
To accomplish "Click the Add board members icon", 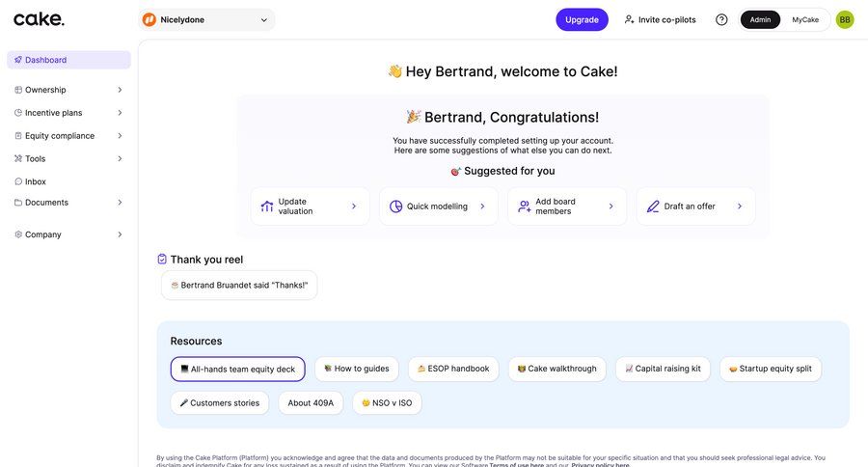I will click(x=524, y=206).
